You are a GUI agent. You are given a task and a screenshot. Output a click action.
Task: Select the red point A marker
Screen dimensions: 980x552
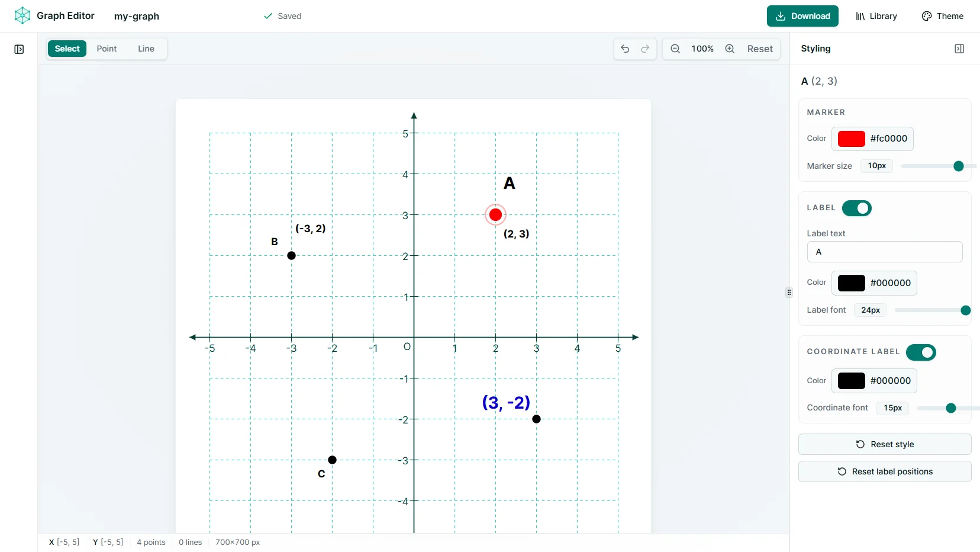496,214
